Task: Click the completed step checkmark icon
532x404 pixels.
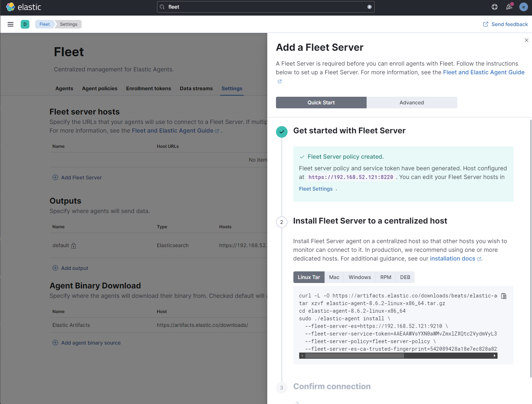Action: point(282,132)
